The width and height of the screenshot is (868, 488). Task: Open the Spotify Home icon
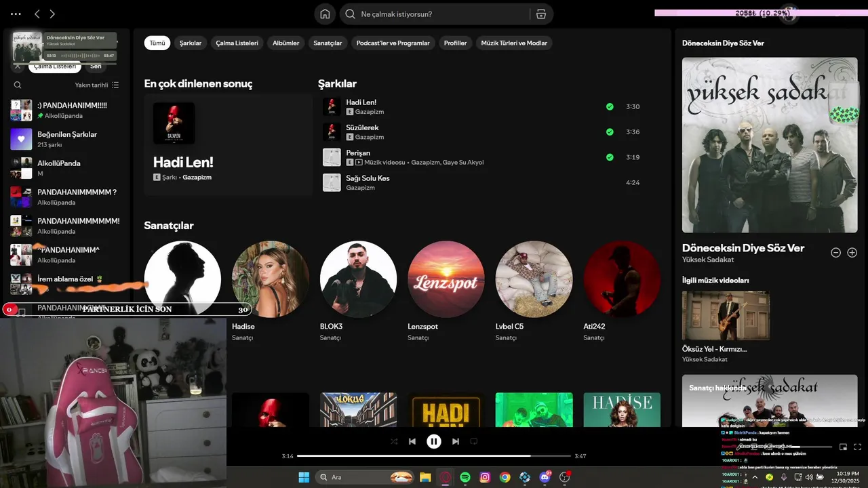(x=325, y=14)
